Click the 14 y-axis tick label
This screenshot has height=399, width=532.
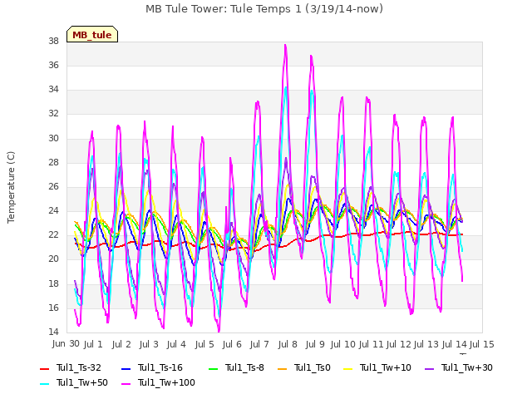pyautogui.click(x=53, y=332)
